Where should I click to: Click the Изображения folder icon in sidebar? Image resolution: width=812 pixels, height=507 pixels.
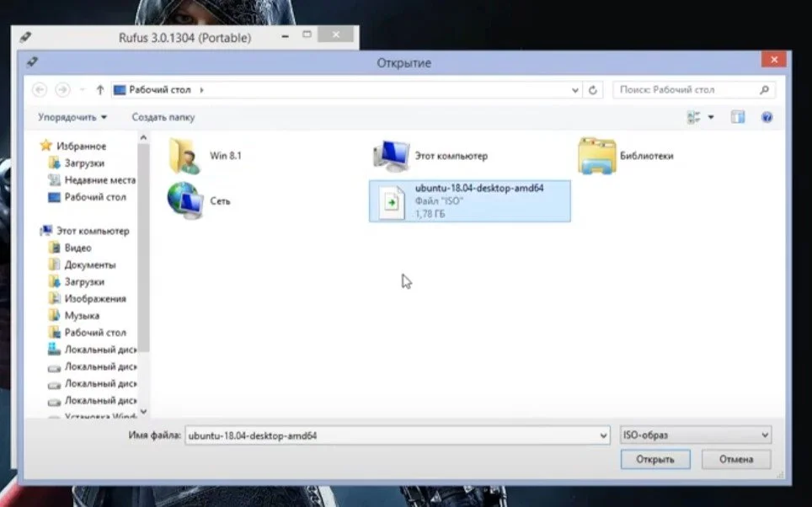54,298
